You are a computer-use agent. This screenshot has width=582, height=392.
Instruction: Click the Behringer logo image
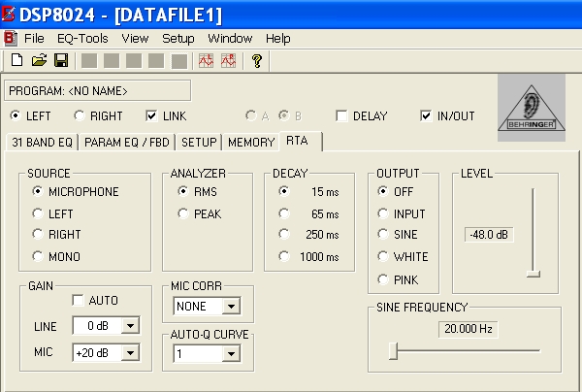(x=532, y=108)
